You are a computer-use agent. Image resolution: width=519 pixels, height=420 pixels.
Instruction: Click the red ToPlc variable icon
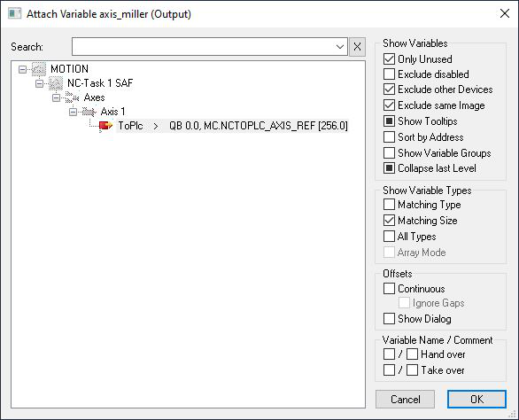(x=105, y=126)
